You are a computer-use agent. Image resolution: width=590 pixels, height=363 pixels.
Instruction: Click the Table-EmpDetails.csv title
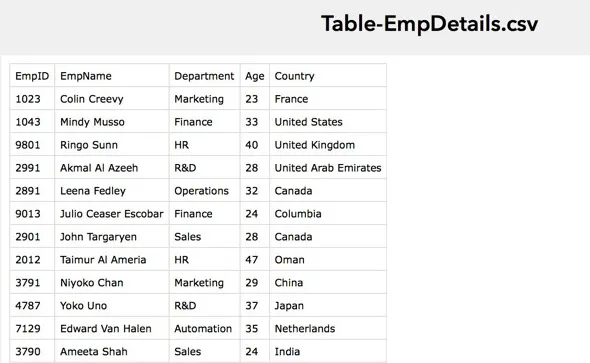tap(429, 24)
